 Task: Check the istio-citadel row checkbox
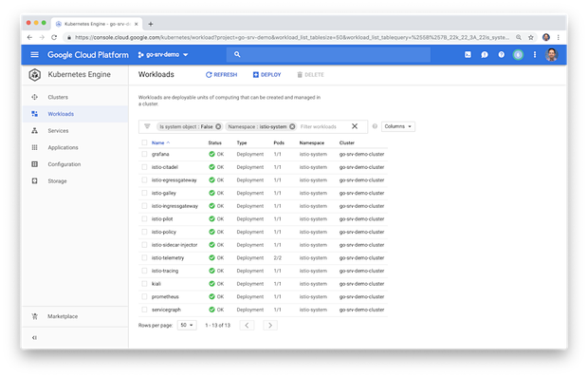144,167
